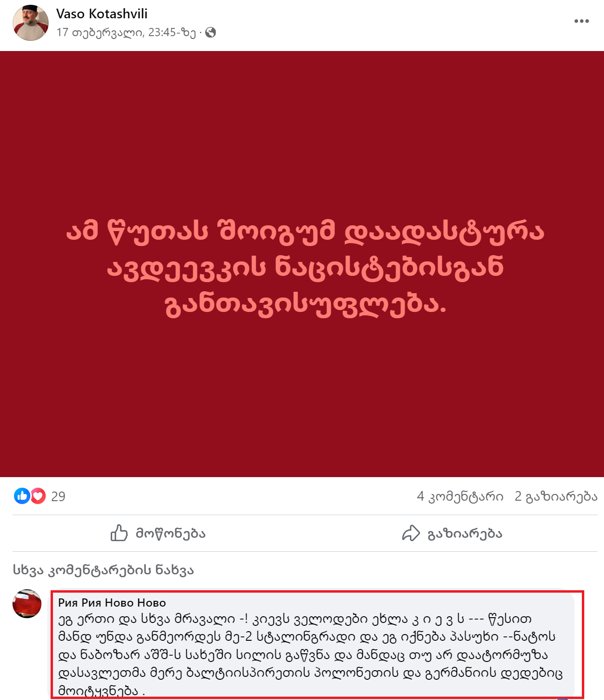
Task: Show the 29 reactions list
Action: coord(58,496)
